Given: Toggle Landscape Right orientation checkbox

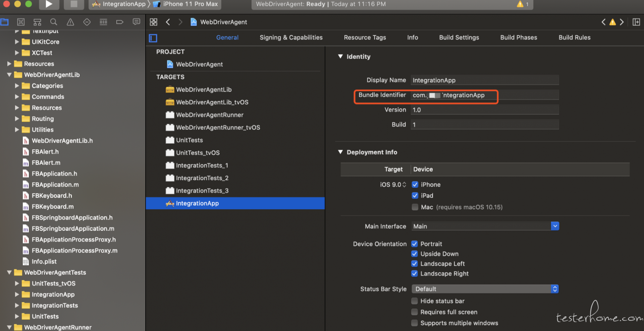Looking at the screenshot, I should [x=415, y=274].
